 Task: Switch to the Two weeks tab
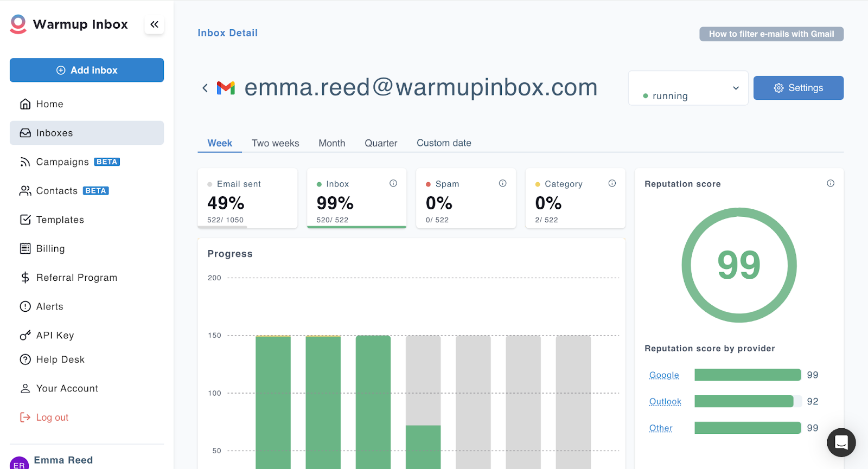(276, 143)
